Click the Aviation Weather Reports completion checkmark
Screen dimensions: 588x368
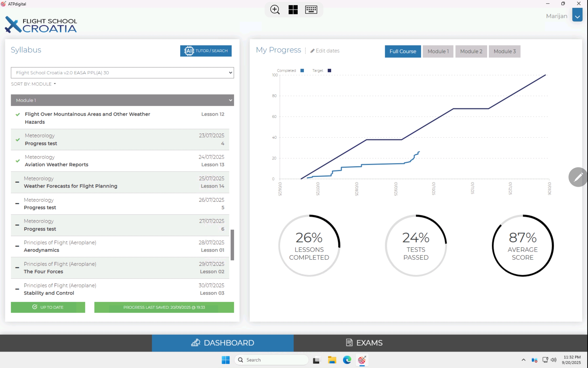[18, 161]
